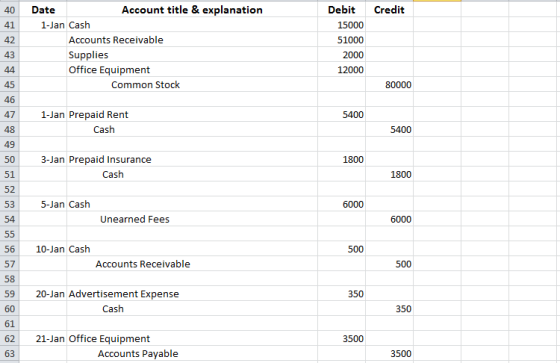This screenshot has height=363, width=560.
Task: Click the 1-Jan date in row 47
Action: coord(43,115)
